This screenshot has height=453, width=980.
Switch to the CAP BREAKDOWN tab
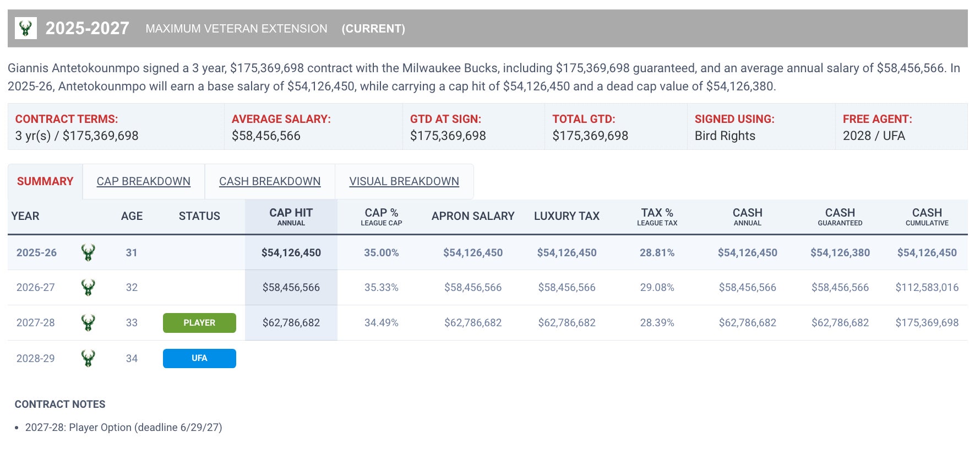(x=143, y=181)
